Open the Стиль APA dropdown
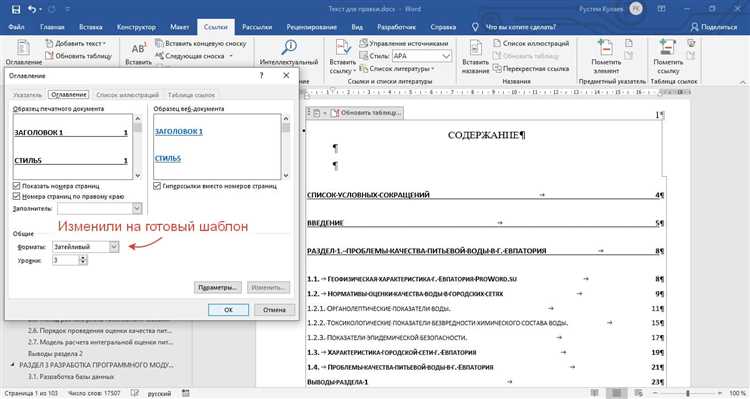The height and width of the screenshot is (399, 750). pos(446,56)
